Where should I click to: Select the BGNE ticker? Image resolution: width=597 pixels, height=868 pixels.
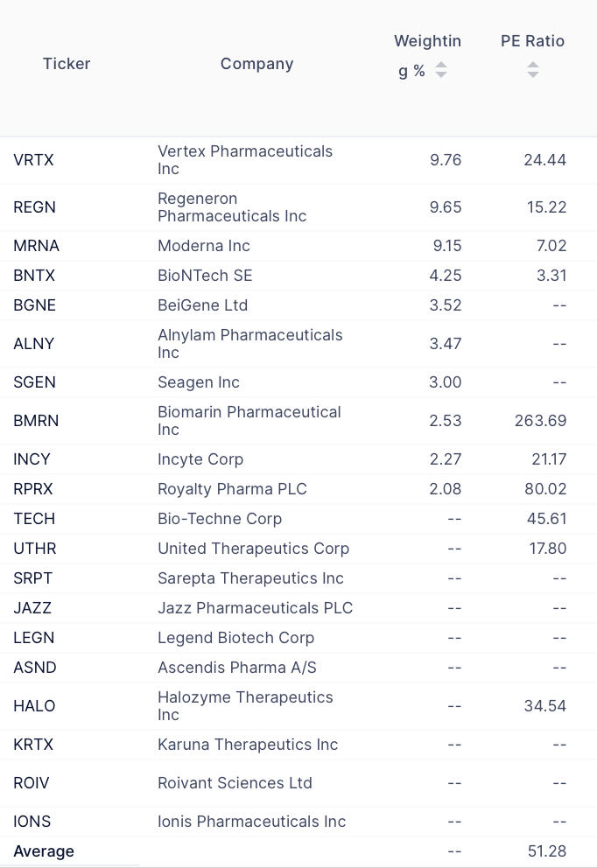pyautogui.click(x=34, y=305)
